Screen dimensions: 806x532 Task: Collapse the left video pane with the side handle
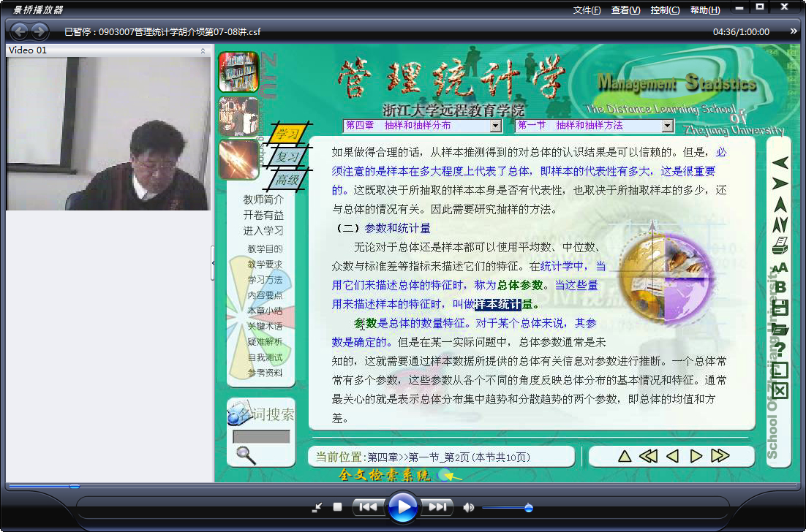tap(213, 263)
